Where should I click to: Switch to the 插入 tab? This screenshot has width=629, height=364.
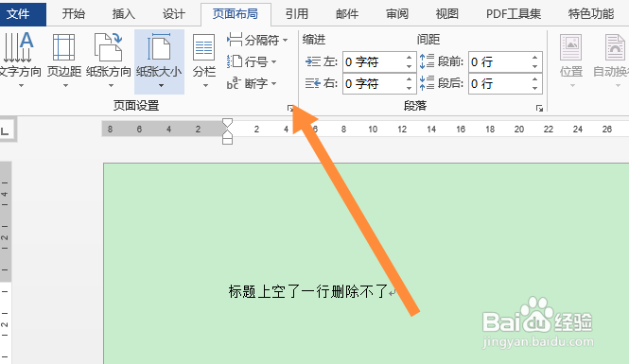click(x=124, y=14)
